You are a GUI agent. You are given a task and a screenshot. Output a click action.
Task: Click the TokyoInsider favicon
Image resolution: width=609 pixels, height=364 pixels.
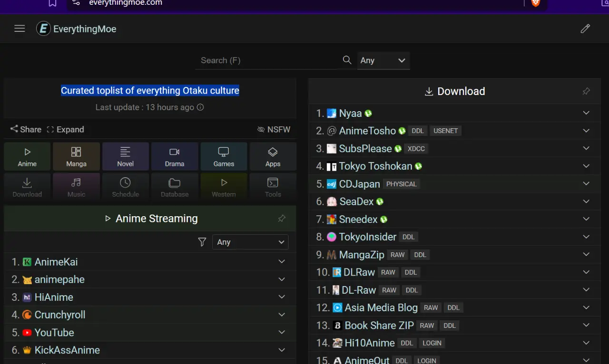pyautogui.click(x=332, y=237)
